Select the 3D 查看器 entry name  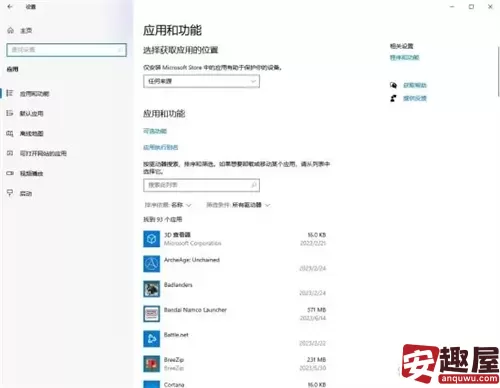tap(177, 235)
